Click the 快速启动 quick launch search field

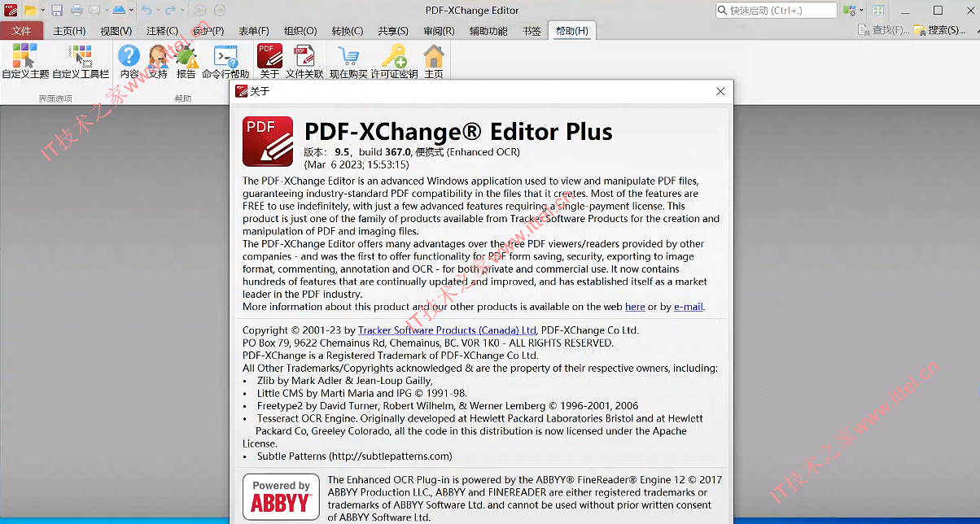(x=777, y=11)
